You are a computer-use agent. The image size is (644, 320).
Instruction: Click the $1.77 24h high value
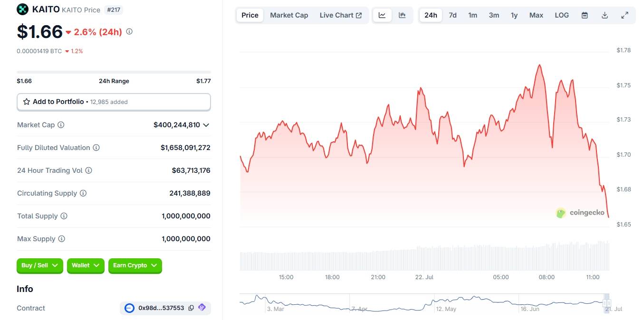(203, 81)
